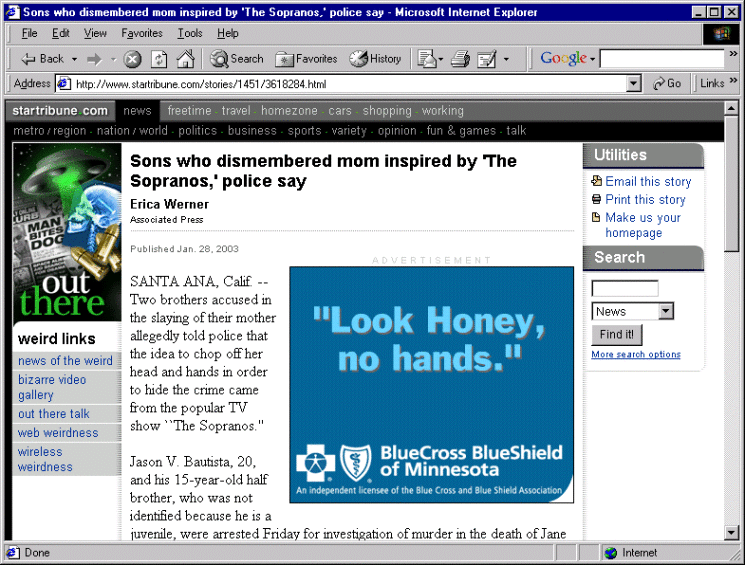Expand the Google toolbar overflow chevron
Image resolution: width=745 pixels, height=565 pixels.
(x=733, y=54)
